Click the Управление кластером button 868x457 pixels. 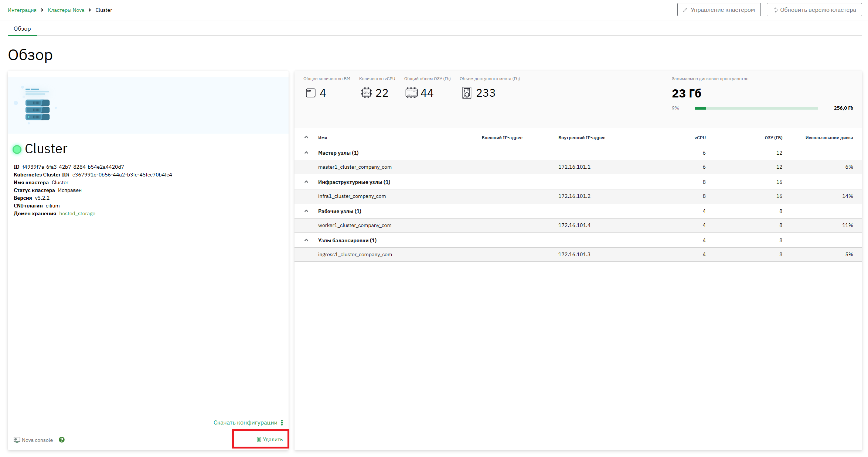tap(719, 10)
